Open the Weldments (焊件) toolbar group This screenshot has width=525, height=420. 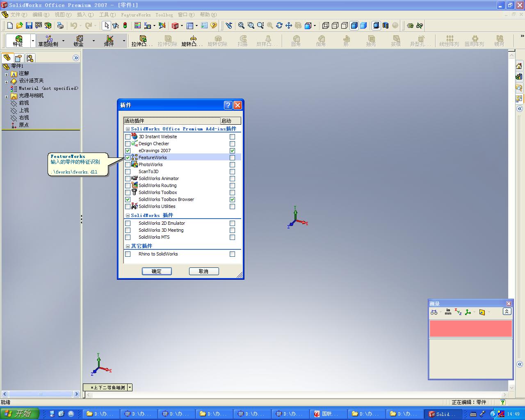click(109, 41)
